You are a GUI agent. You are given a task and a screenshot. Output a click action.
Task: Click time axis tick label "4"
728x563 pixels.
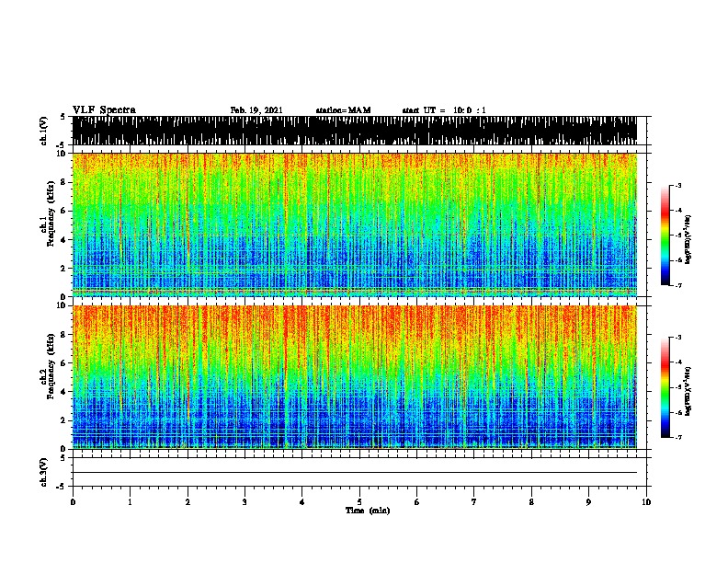coord(302,502)
